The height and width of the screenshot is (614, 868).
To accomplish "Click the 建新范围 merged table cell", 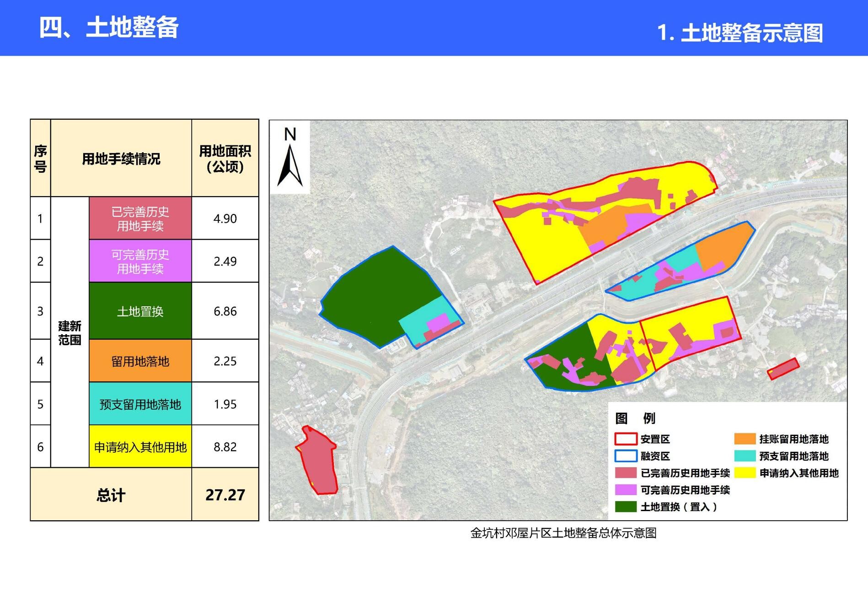I will pos(70,332).
